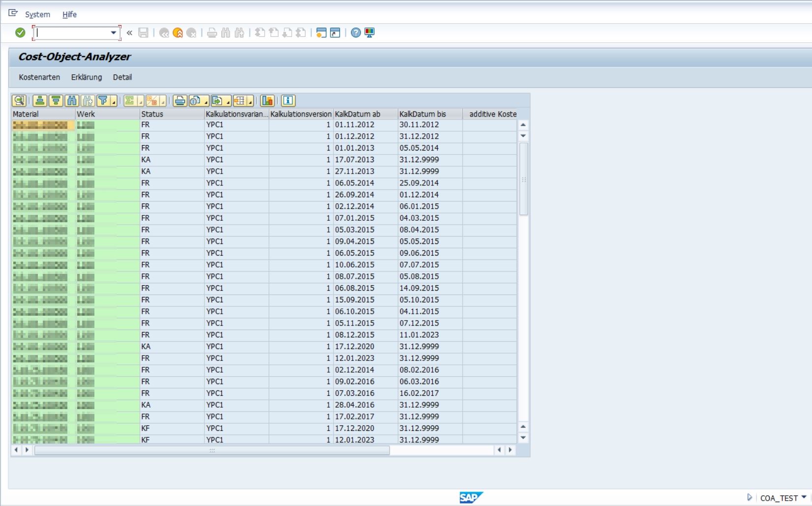Viewport: 812px width, 506px height.
Task: Click the Cancel icon in the top toolbar
Action: (192, 33)
